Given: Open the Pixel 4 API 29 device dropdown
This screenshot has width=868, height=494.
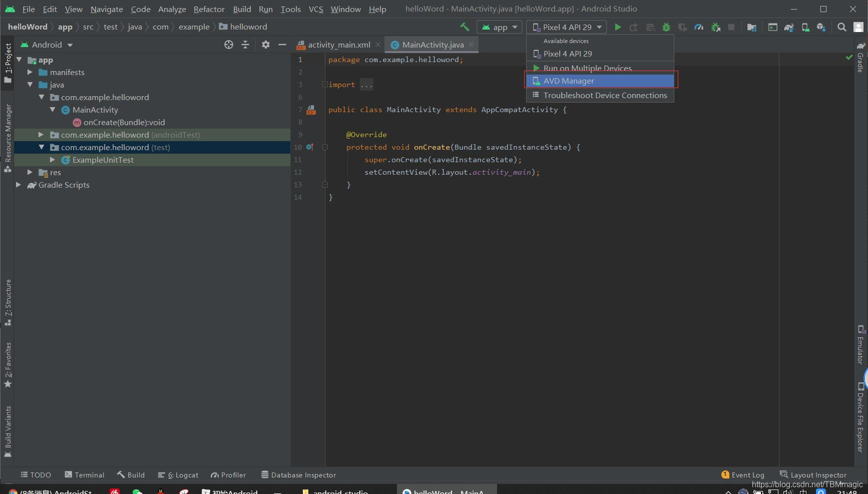Looking at the screenshot, I should tap(567, 27).
